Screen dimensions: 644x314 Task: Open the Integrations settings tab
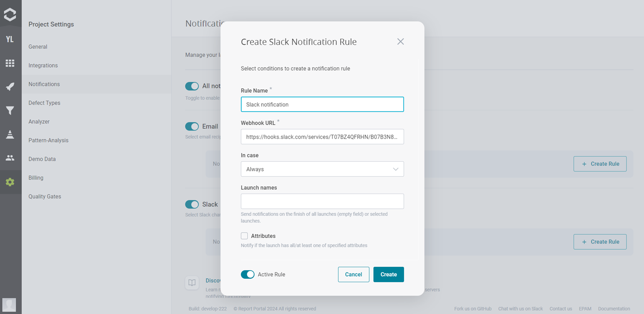click(43, 66)
